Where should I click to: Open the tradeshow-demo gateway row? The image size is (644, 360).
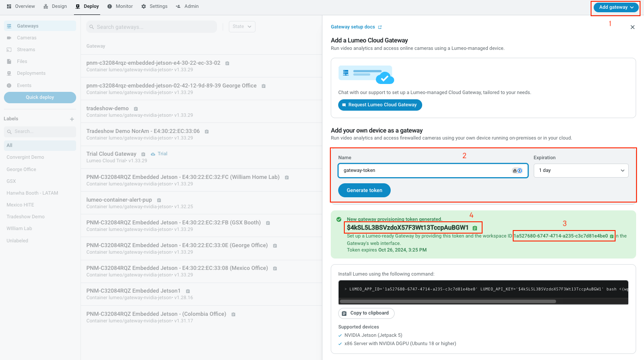pyautogui.click(x=201, y=112)
